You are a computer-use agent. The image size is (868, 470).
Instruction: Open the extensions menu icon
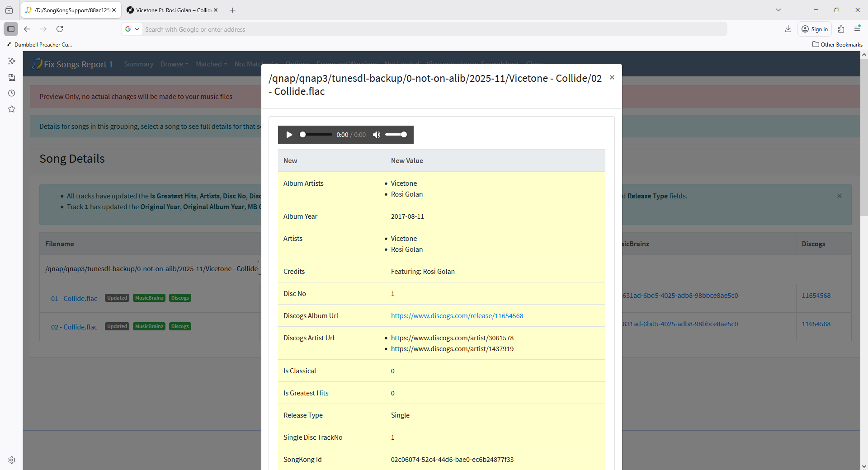(841, 29)
